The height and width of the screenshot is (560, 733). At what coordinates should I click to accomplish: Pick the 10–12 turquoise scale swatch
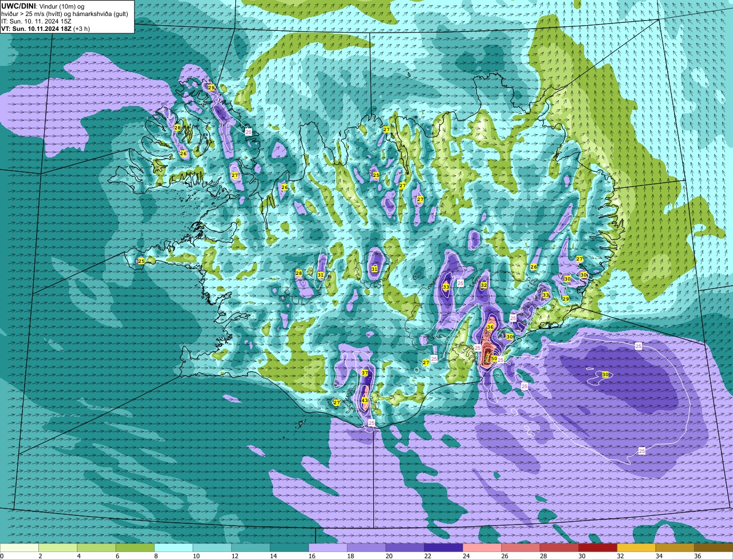click(212, 547)
